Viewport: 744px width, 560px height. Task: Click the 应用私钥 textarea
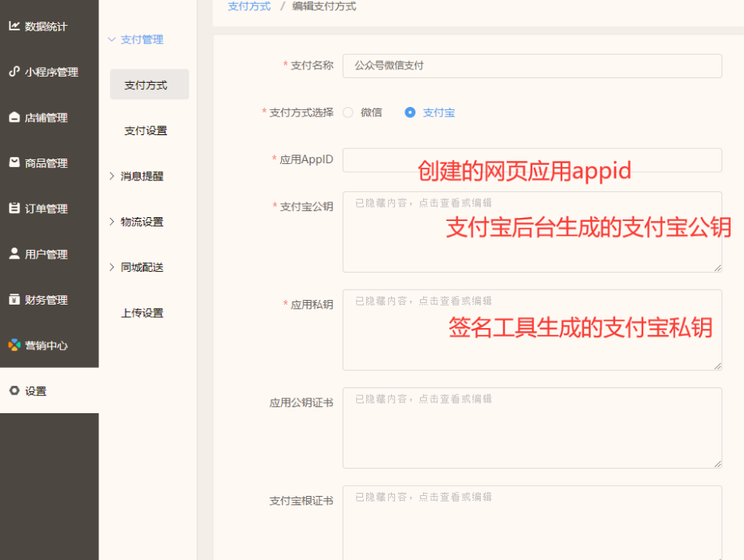coord(532,330)
